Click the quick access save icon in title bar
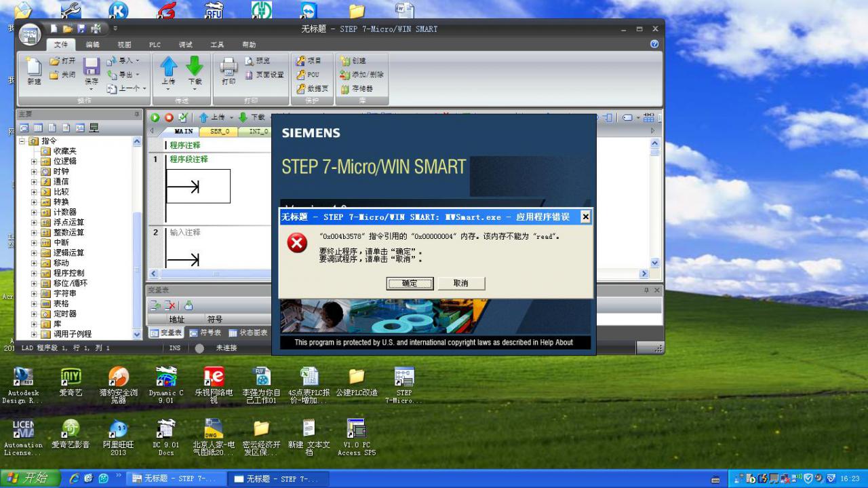868x488 pixels. (81, 29)
